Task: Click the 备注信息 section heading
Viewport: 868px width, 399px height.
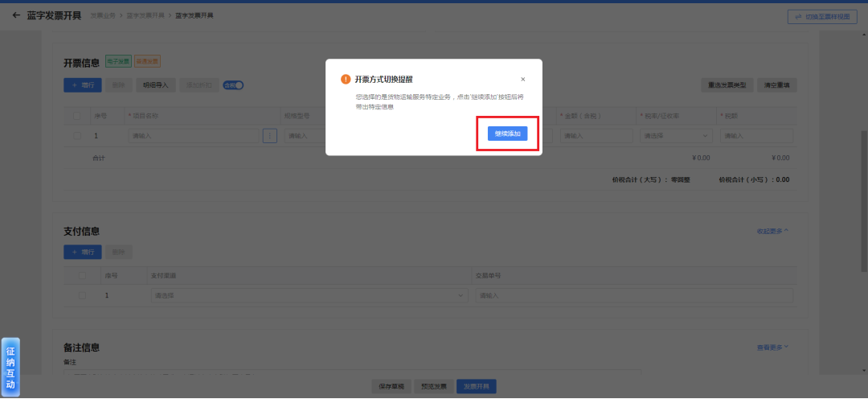Action: [x=82, y=348]
